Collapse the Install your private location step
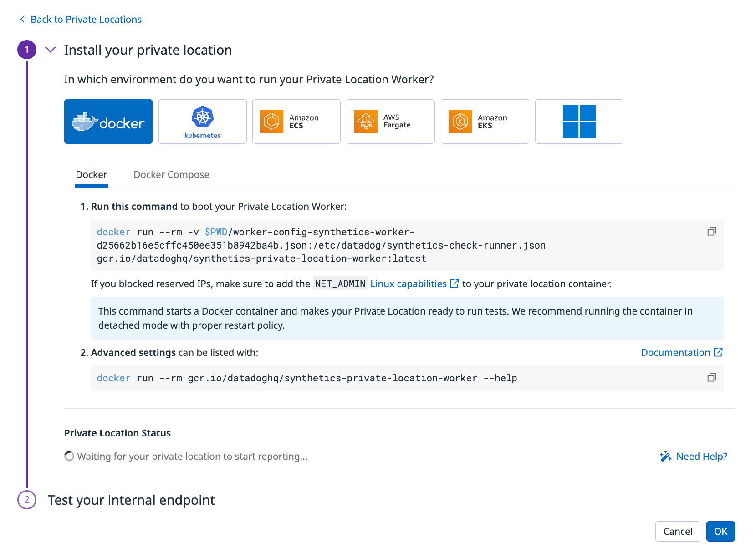Viewport: 756px width, 558px height. (50, 50)
